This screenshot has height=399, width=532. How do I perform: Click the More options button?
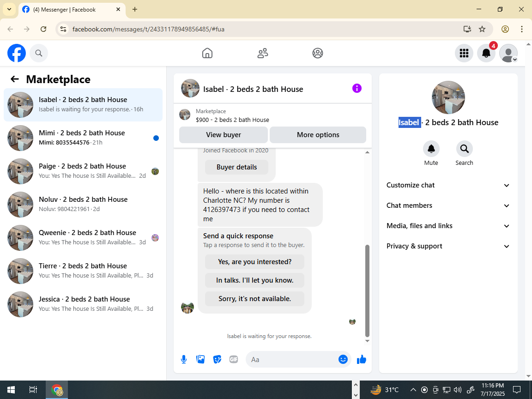318,135
